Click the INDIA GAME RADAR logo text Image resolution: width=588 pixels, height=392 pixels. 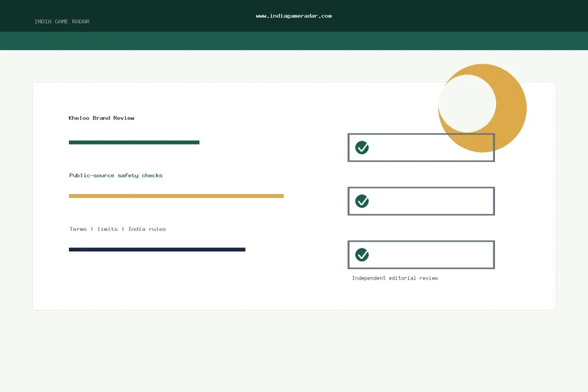click(62, 22)
